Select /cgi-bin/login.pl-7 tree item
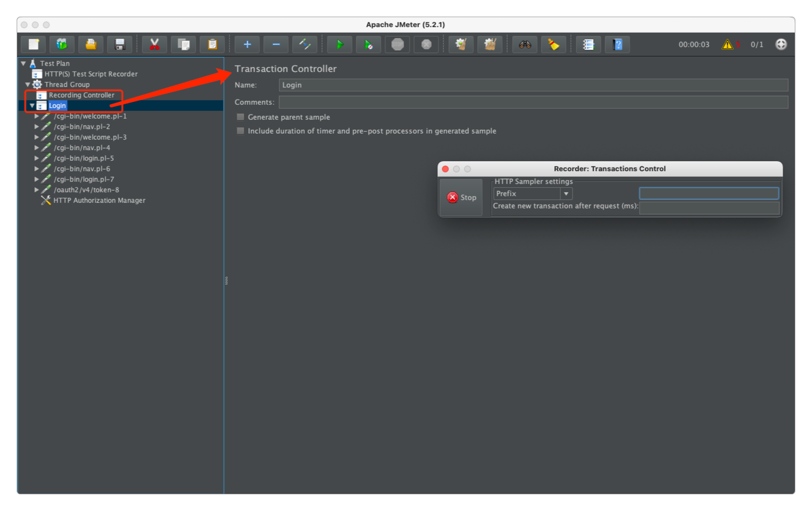The height and width of the screenshot is (511, 812). pos(84,180)
